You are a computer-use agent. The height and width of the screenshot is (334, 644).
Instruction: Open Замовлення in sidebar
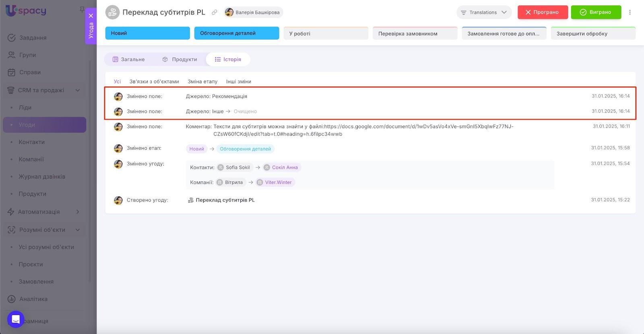click(36, 282)
